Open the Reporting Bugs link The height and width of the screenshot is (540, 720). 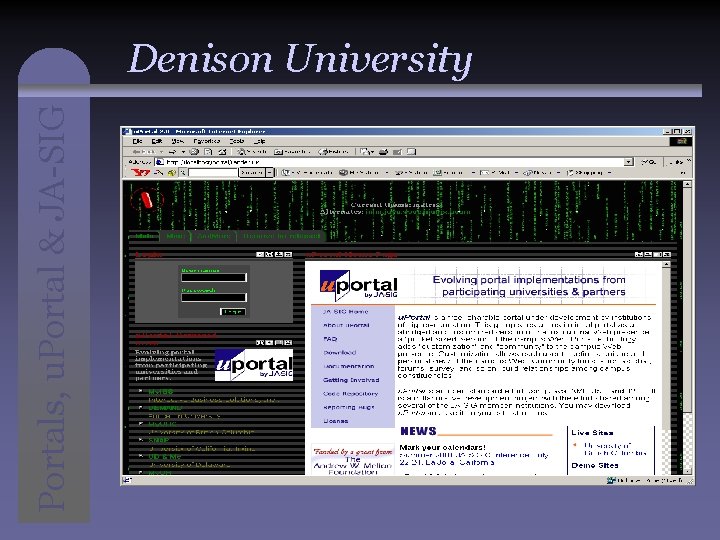click(349, 407)
